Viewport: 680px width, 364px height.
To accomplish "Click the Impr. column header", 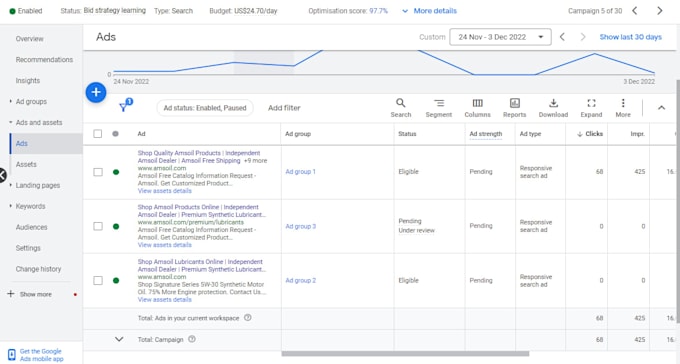I will click(638, 134).
